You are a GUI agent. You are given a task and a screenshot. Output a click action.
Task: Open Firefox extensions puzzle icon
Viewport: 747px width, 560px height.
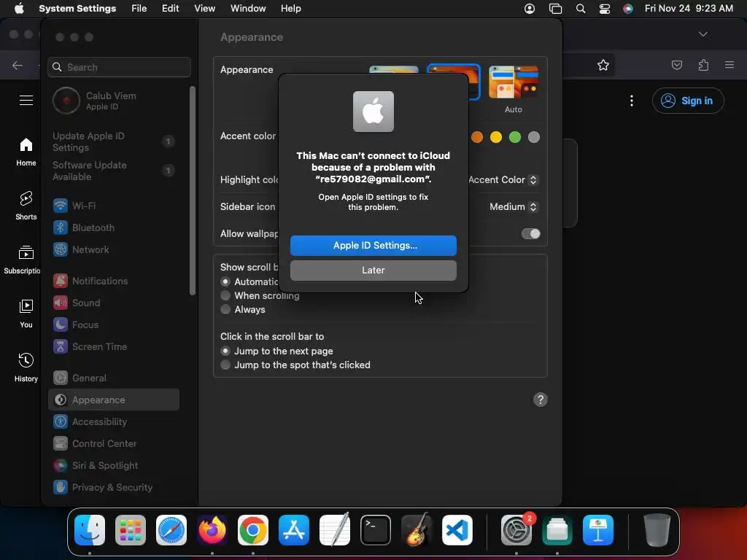tap(703, 65)
